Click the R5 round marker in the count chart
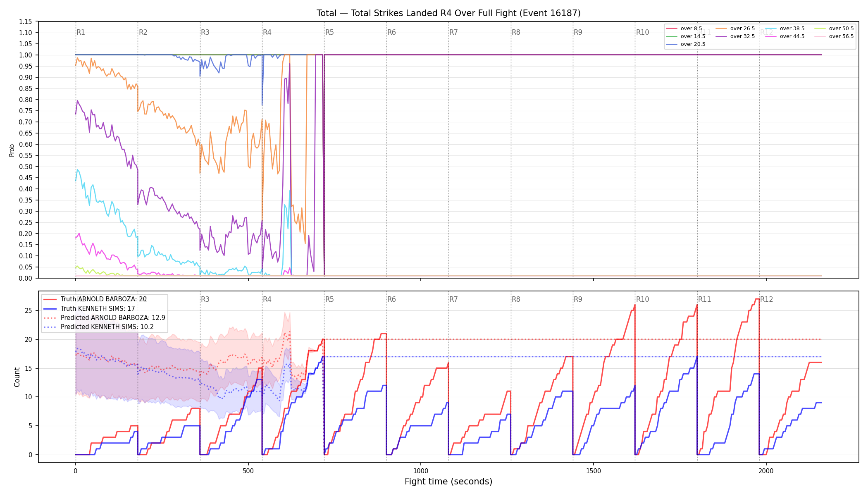Viewport: 868px width, 496px height. [329, 299]
